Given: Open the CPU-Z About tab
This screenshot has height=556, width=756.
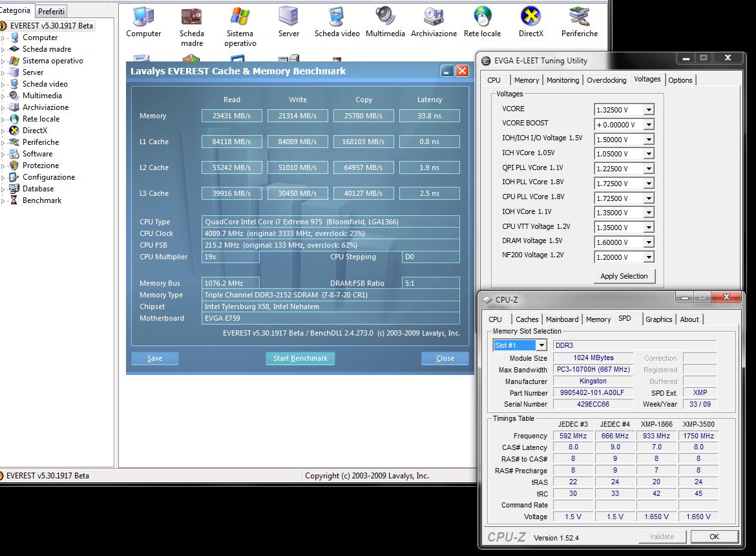Looking at the screenshot, I should point(689,319).
